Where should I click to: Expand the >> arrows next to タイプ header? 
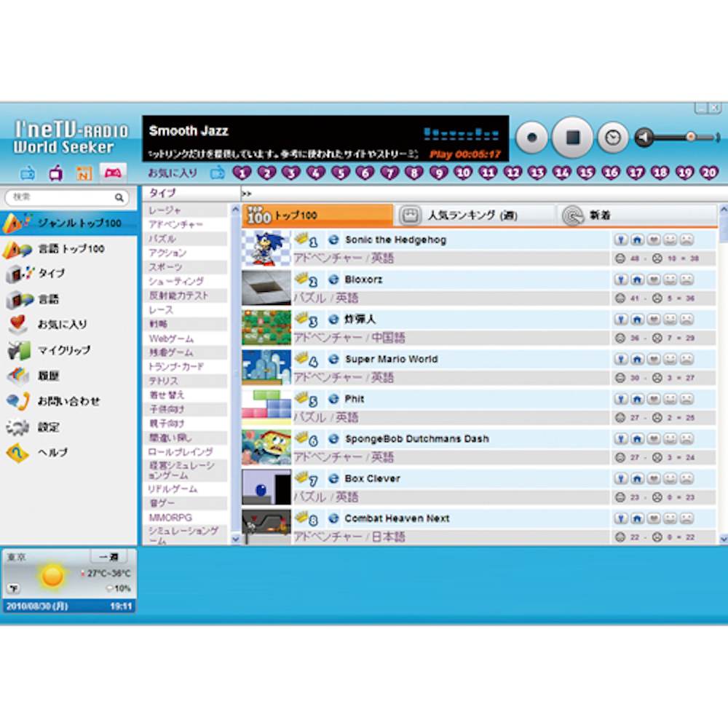[247, 194]
